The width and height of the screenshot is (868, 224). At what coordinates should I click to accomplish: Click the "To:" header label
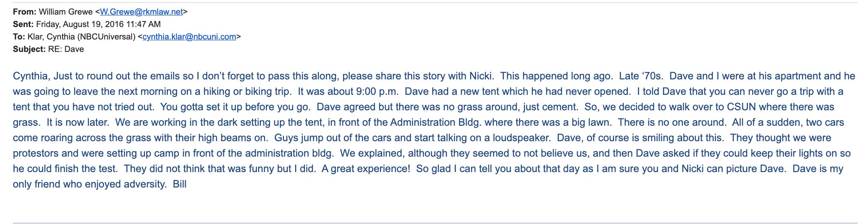(19, 37)
